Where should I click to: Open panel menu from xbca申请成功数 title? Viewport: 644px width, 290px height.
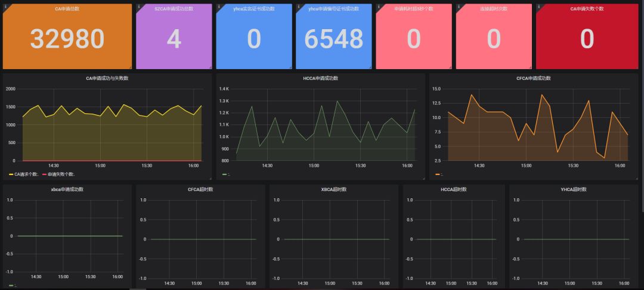(67, 189)
